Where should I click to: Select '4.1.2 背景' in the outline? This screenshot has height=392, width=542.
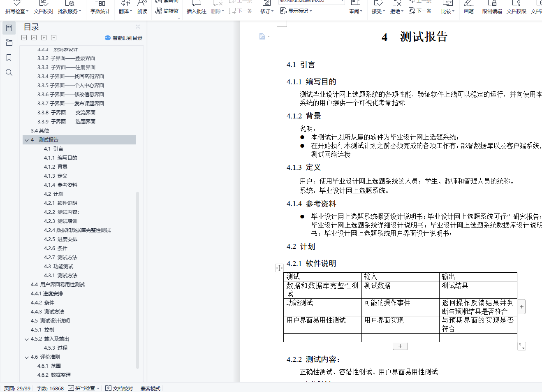click(x=56, y=167)
